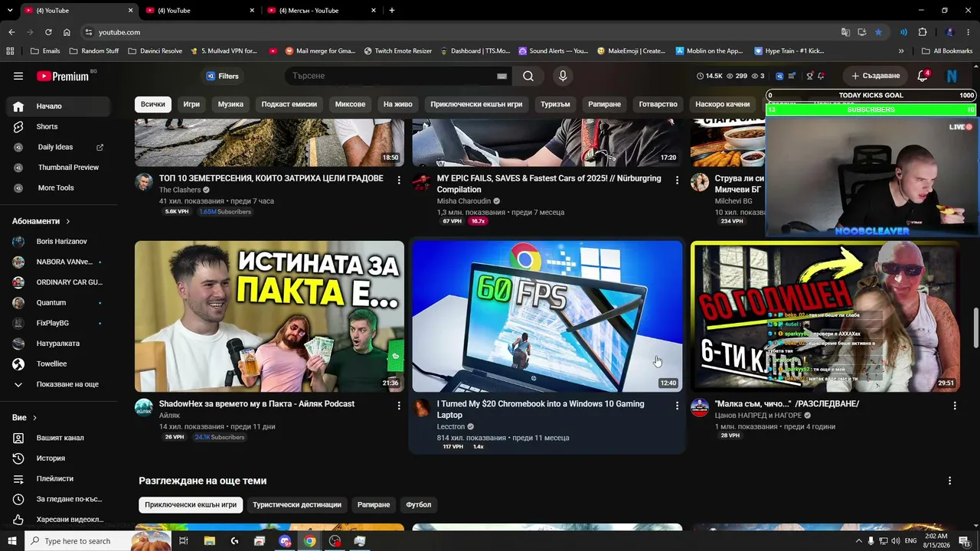Play the $20 Chromebook 60 FPS thumbnail

pos(547,316)
